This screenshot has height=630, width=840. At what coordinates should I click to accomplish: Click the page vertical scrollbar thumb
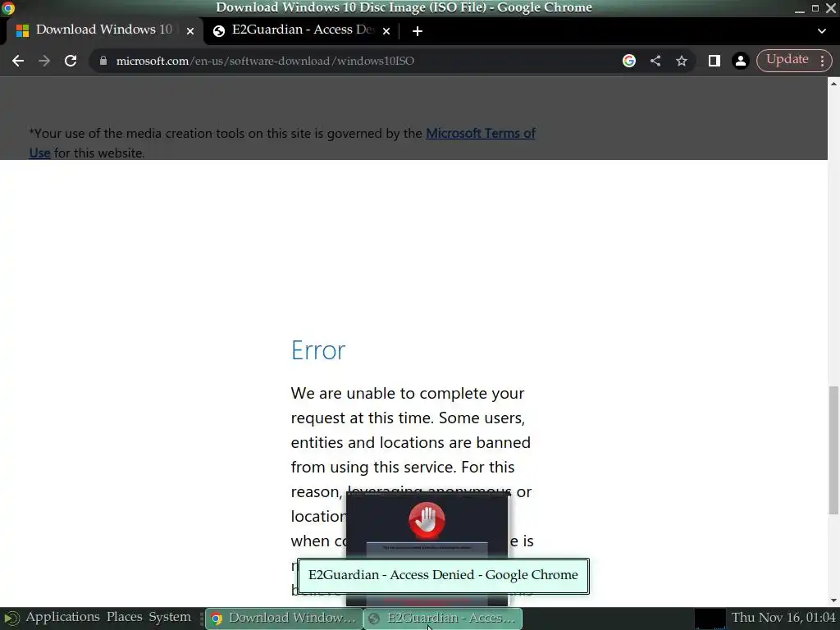click(833, 450)
